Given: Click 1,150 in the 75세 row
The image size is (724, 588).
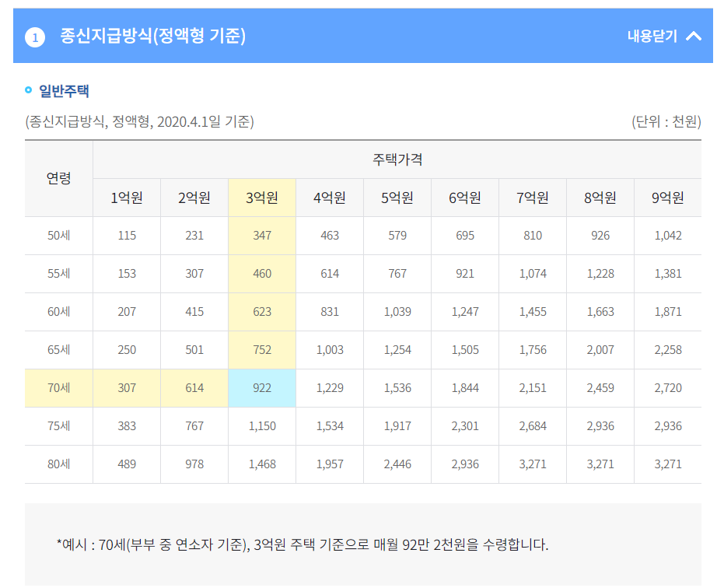Looking at the screenshot, I should pos(262,426).
